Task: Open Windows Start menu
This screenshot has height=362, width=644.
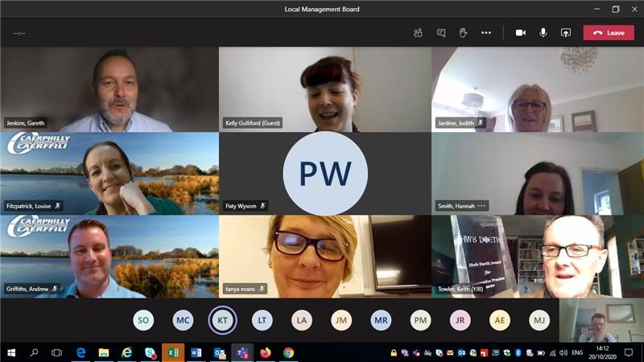Action: click(x=11, y=352)
